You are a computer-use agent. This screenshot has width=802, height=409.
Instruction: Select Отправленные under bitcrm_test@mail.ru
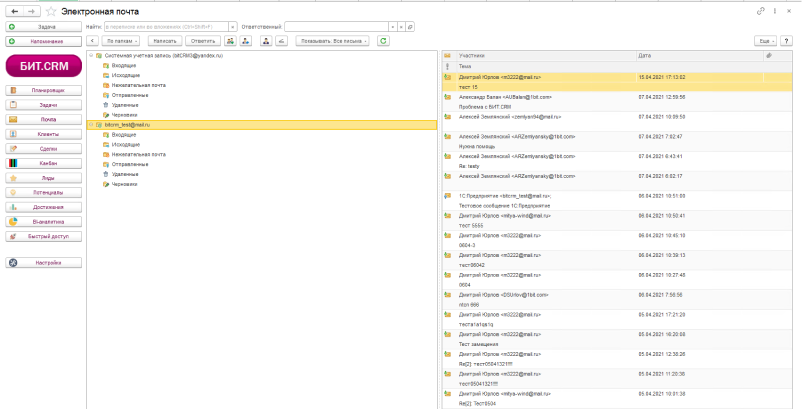[130, 164]
